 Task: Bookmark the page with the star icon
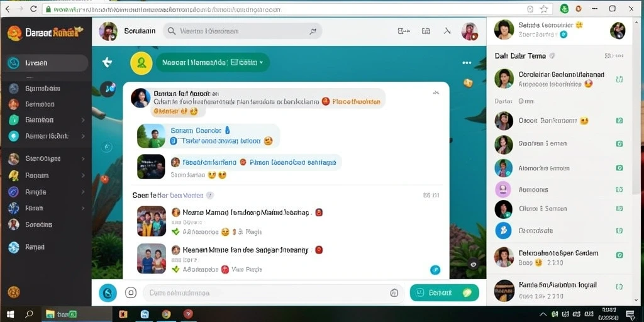pos(544,9)
